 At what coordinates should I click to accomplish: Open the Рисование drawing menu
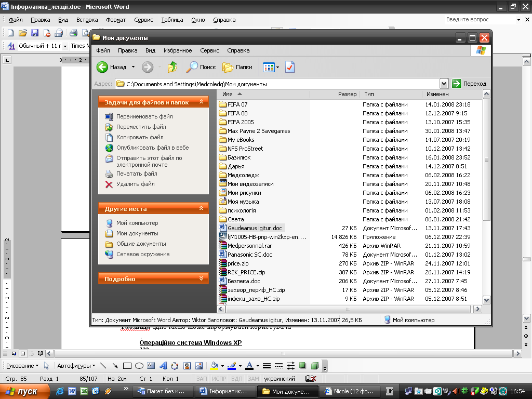click(22, 366)
